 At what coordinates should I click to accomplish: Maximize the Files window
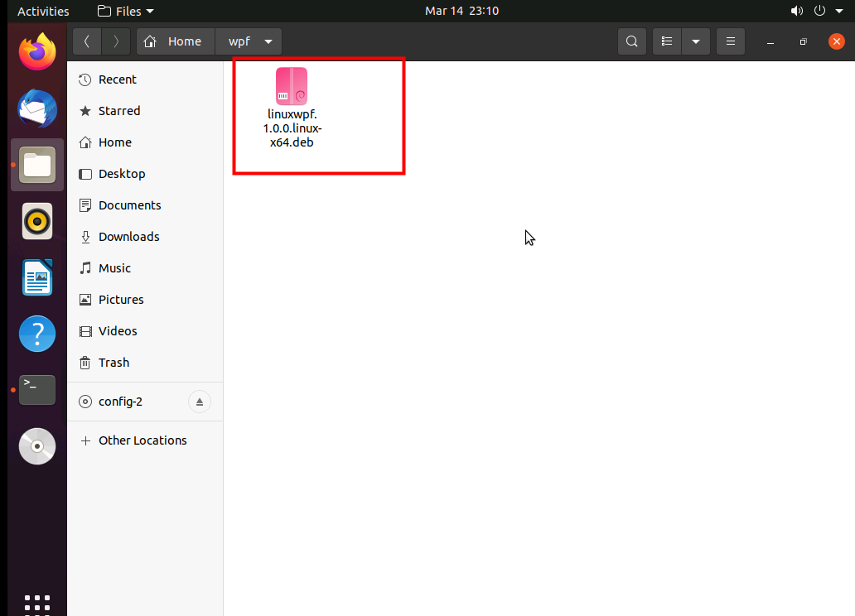(x=803, y=41)
